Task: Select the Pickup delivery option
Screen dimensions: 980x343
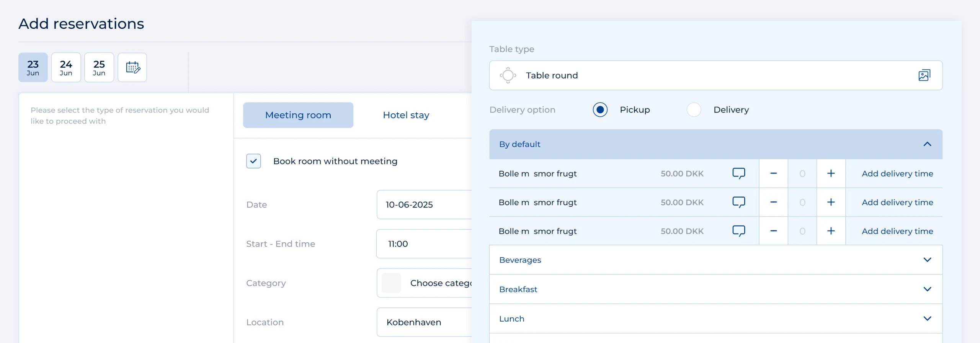Action: point(600,110)
